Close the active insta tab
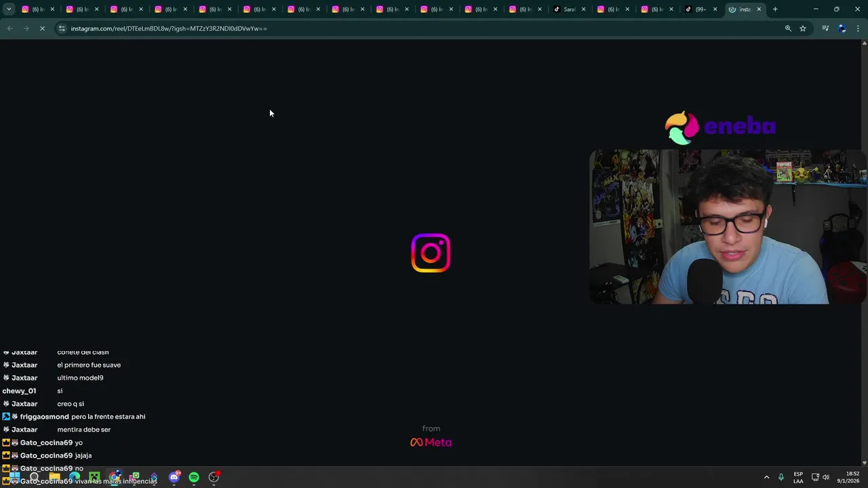The image size is (868, 488). [x=759, y=9]
